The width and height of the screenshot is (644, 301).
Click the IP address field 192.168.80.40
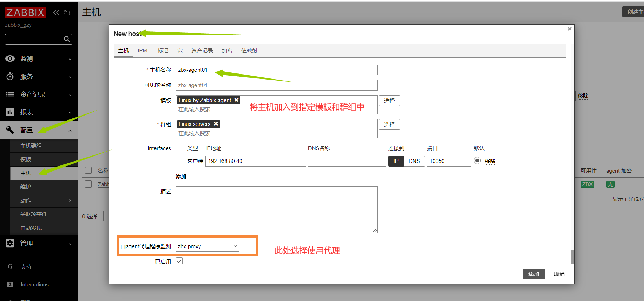pyautogui.click(x=255, y=161)
